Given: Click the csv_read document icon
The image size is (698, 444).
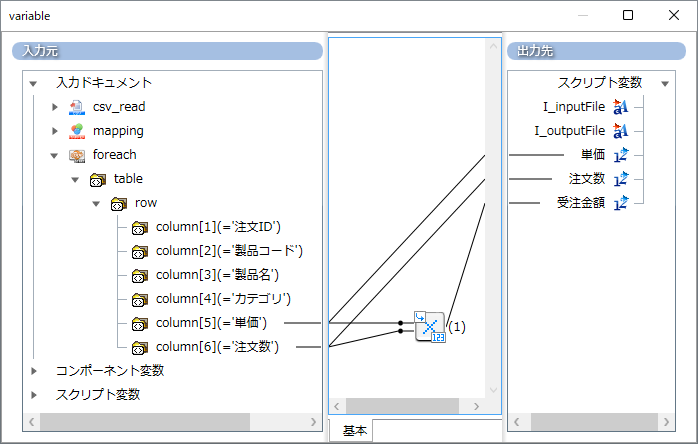Looking at the screenshot, I should 77,107.
